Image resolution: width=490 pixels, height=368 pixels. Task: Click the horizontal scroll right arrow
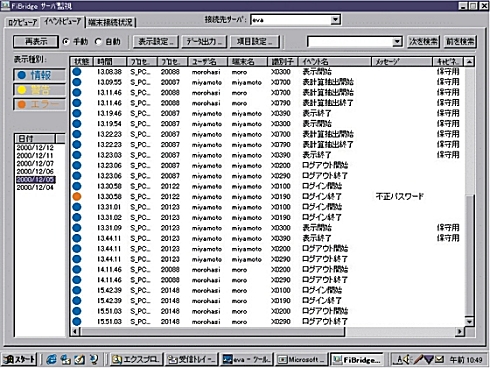click(x=460, y=331)
